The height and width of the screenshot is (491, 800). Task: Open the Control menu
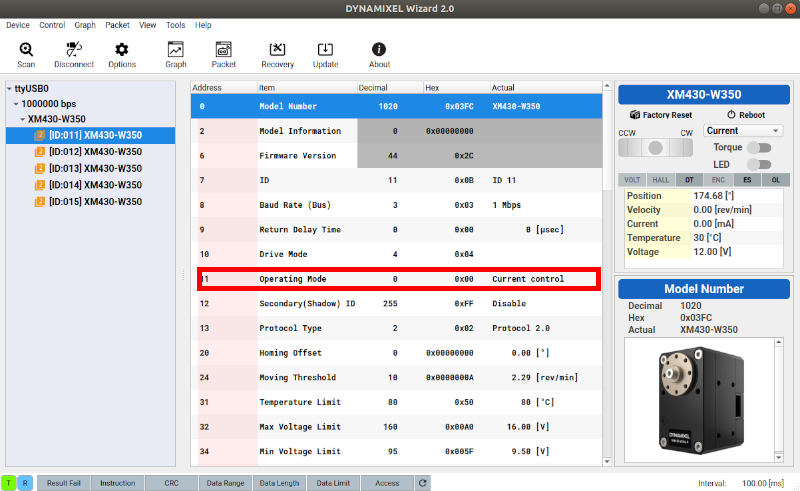52,25
